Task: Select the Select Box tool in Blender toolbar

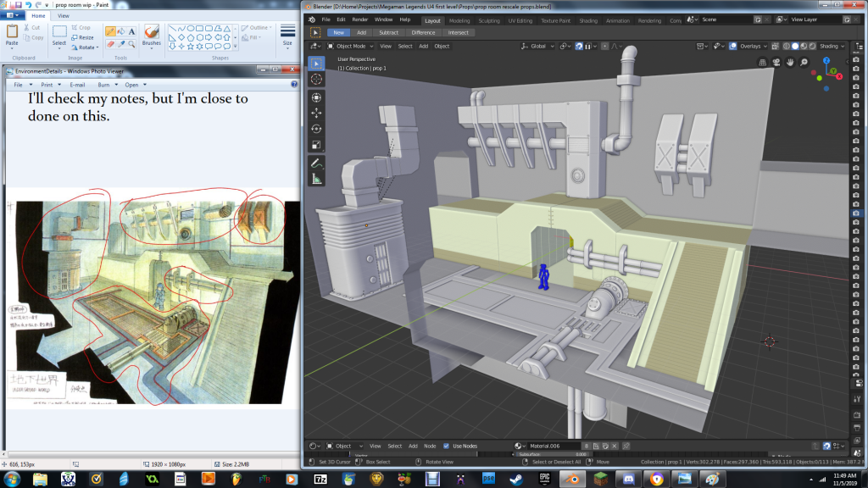Action: [317, 64]
